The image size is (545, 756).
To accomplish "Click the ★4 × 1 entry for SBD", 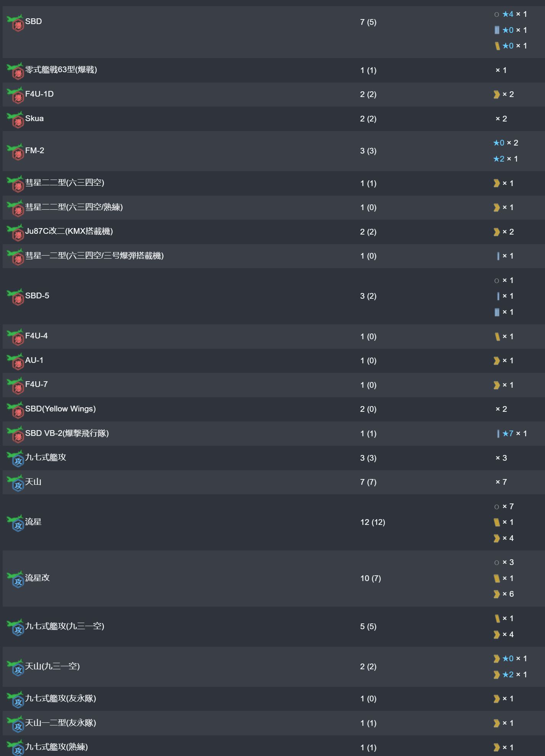I will [x=514, y=14].
